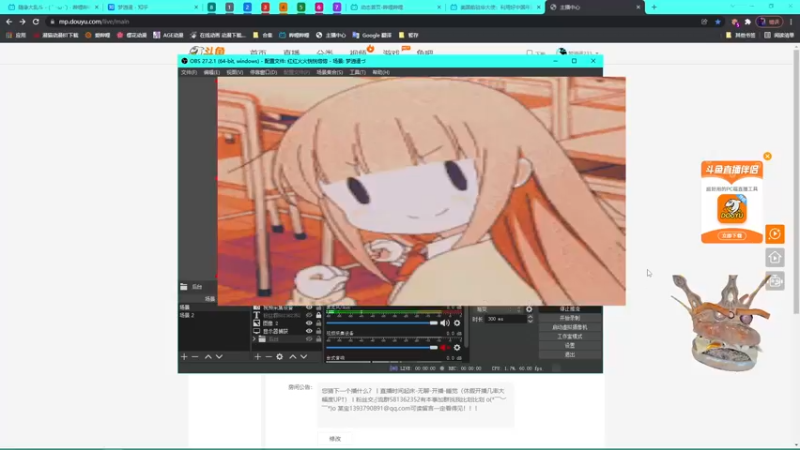Viewport: 800px width, 450px height.
Task: Open OBS 设置 button
Action: click(569, 345)
